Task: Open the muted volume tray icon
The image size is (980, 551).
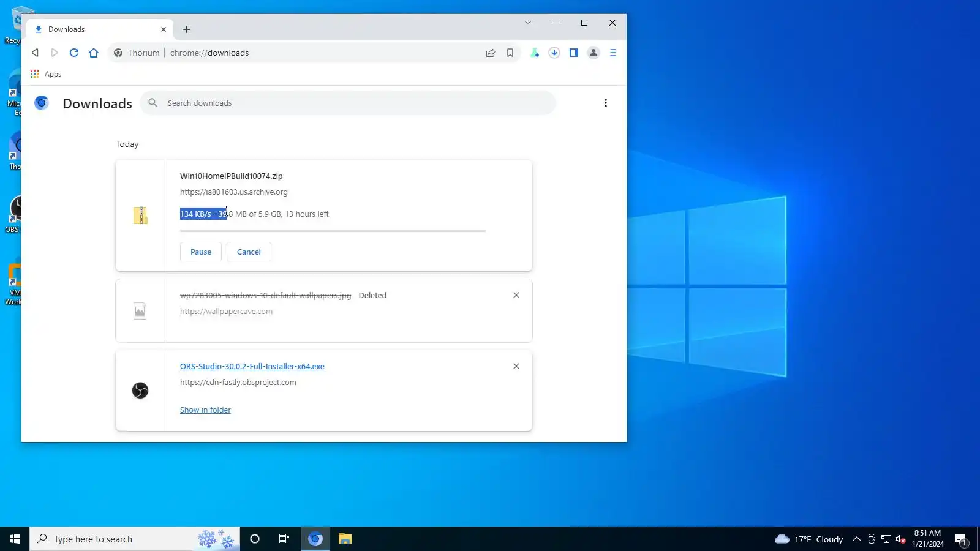Action: tap(901, 539)
